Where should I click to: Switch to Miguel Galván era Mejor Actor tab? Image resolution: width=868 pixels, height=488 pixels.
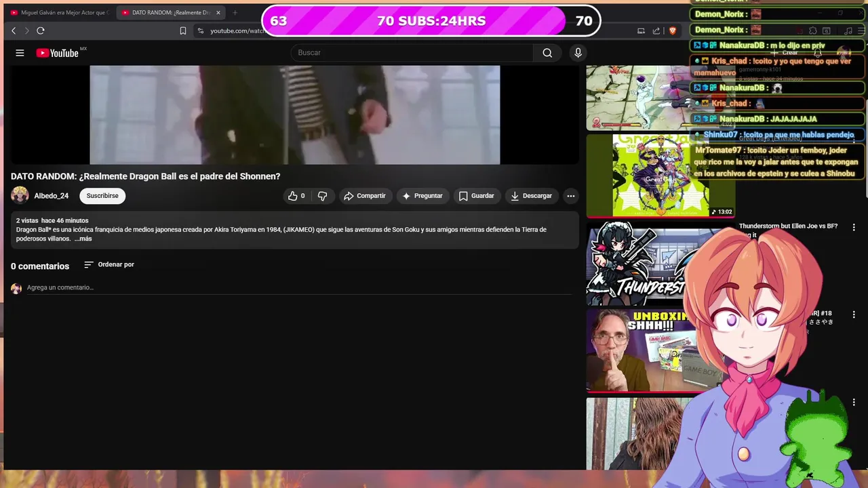(59, 12)
